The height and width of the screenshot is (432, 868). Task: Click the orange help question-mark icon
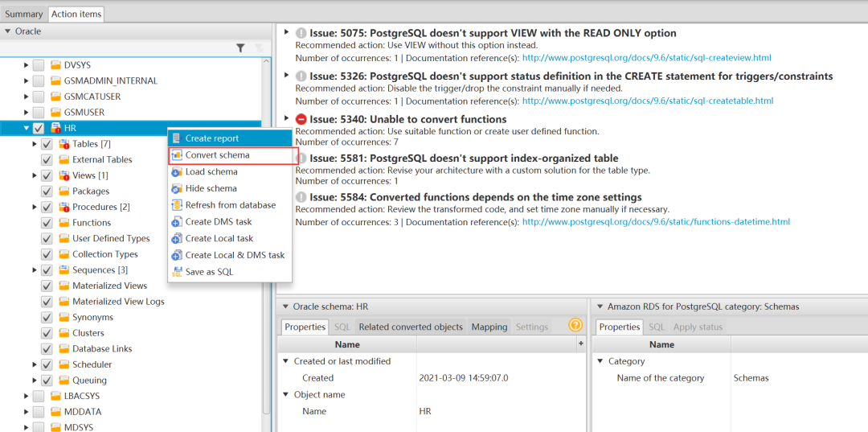(575, 325)
